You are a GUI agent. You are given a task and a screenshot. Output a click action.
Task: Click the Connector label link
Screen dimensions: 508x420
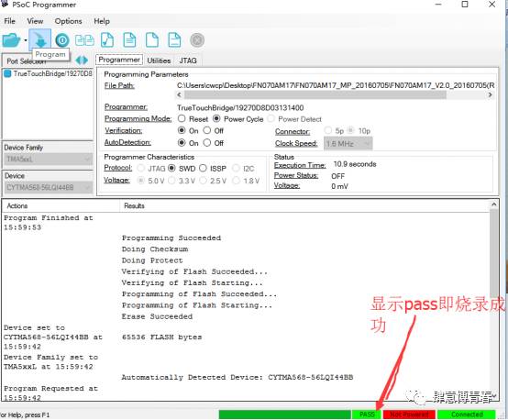click(293, 131)
